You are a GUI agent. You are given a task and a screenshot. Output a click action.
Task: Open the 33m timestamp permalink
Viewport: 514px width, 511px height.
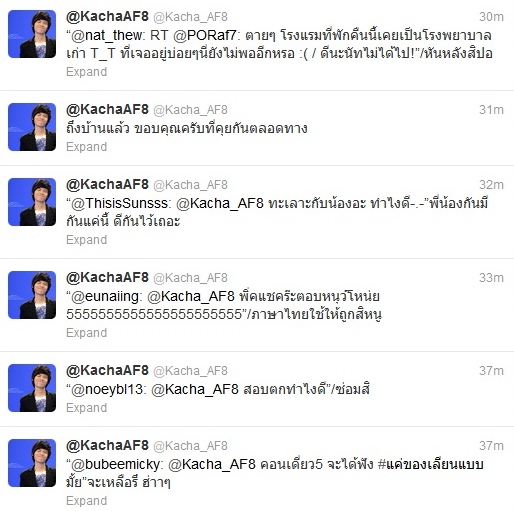coord(491,278)
